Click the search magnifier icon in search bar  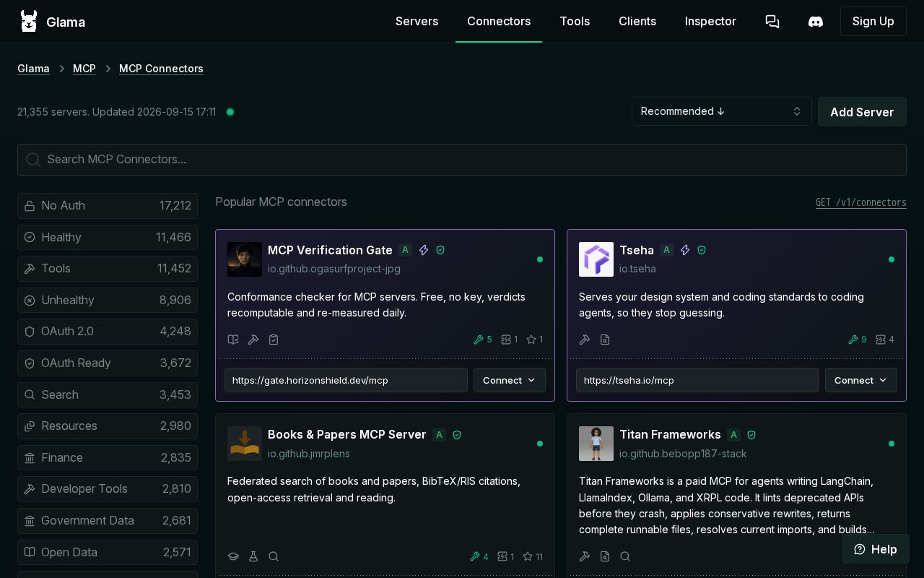click(x=33, y=160)
